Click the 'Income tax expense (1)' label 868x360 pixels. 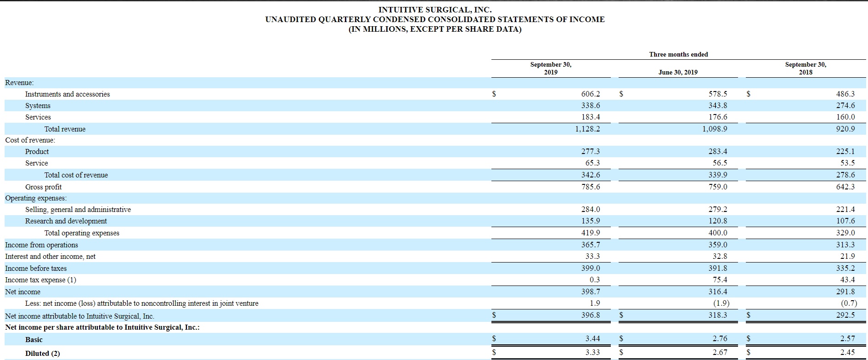point(40,280)
